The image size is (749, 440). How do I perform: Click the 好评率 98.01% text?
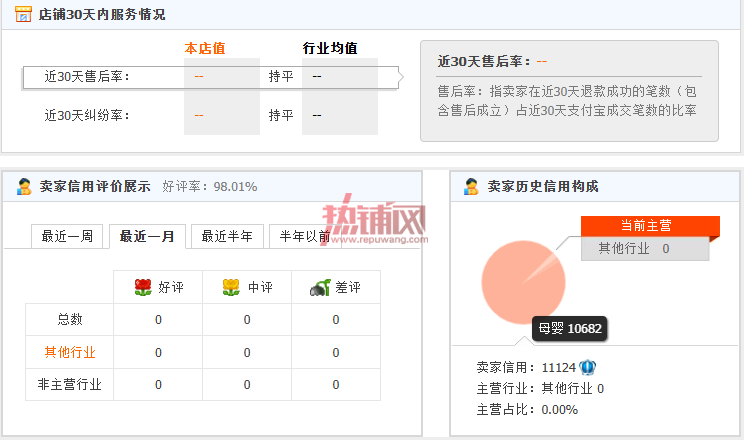click(210, 186)
